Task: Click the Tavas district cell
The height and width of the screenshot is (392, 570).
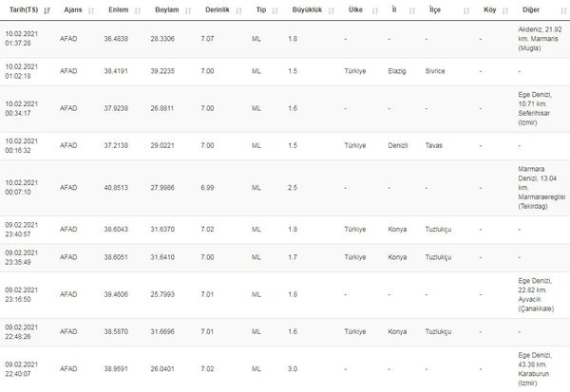Action: tap(435, 147)
